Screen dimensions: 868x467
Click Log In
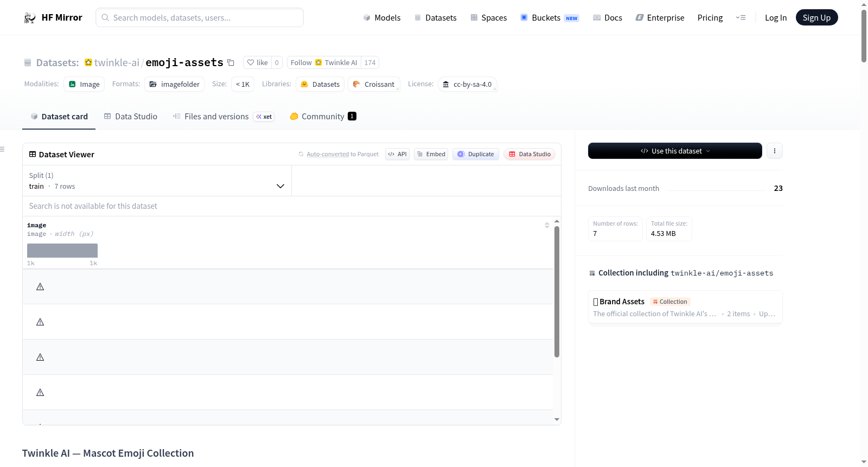[x=776, y=17]
